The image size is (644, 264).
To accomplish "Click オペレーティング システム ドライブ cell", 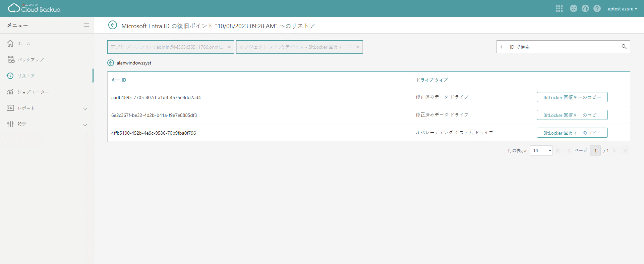I will click(x=455, y=133).
